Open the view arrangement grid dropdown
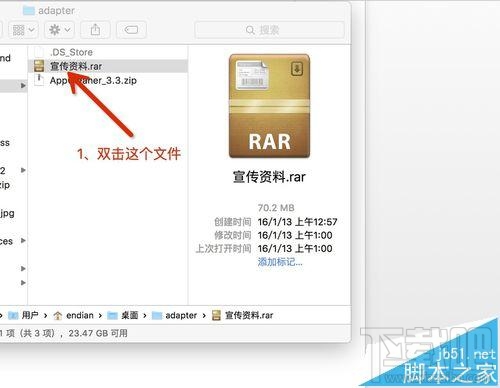This screenshot has height=388, width=500. click(x=23, y=30)
